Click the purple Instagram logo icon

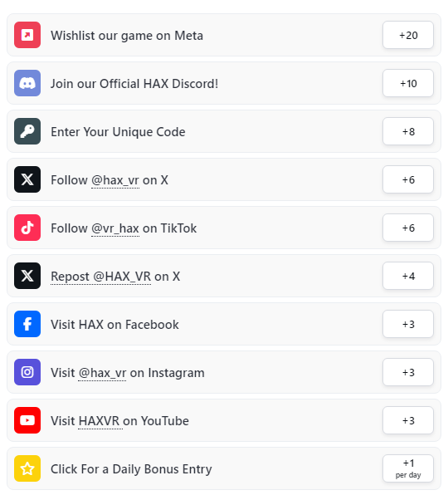27,372
